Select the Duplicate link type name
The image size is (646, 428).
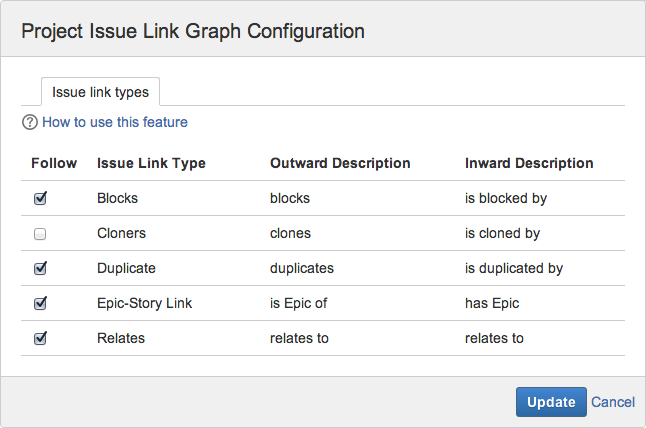[126, 269]
